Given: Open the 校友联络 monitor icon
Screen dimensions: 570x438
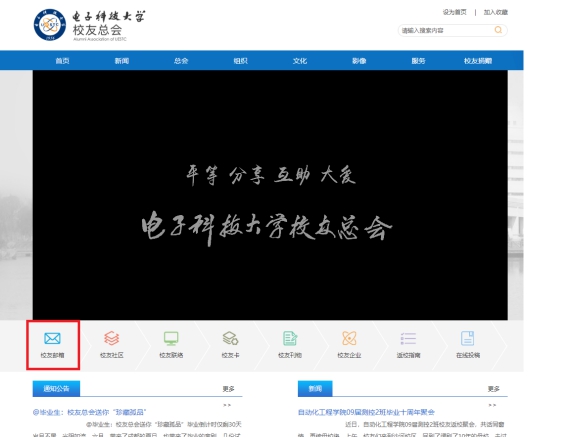Looking at the screenshot, I should [x=171, y=338].
